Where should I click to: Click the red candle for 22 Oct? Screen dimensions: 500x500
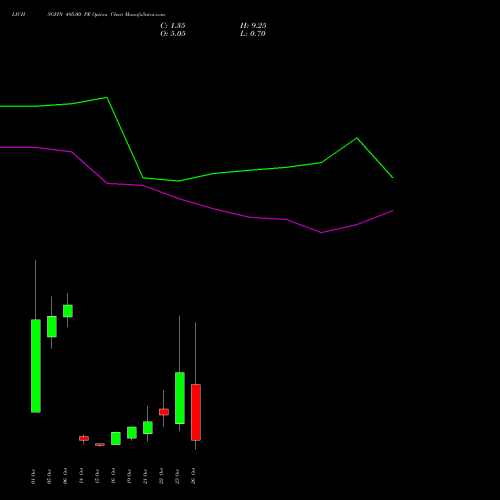click(x=164, y=412)
